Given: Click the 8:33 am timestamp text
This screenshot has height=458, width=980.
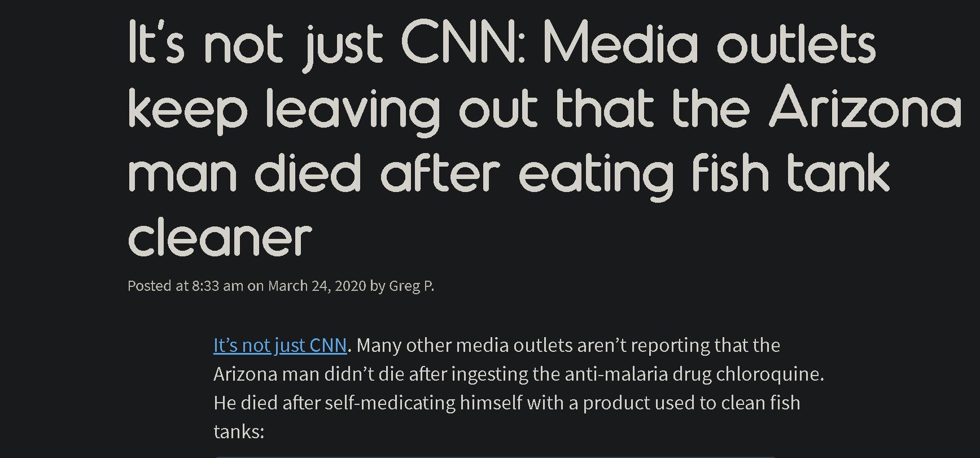Looking at the screenshot, I should pyautogui.click(x=217, y=286).
